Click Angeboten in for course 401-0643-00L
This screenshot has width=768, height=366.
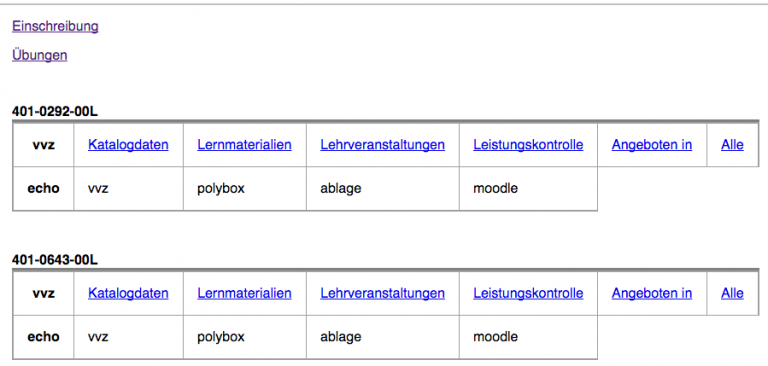[652, 293]
